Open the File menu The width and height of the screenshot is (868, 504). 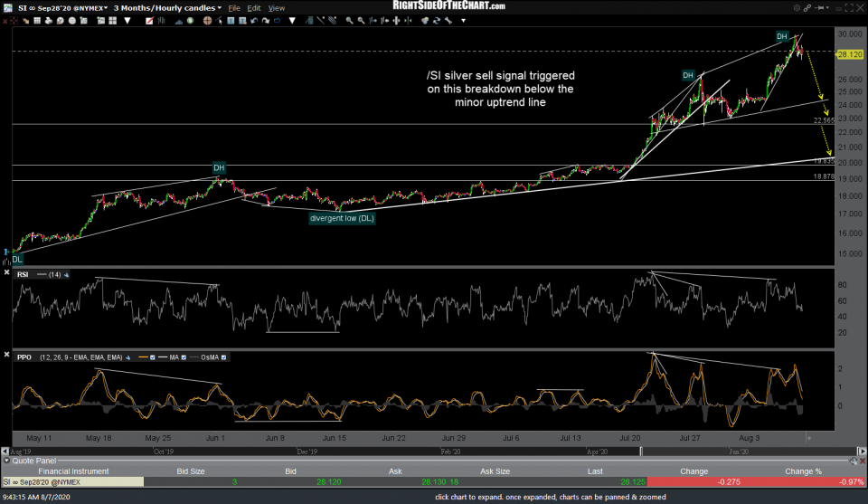pos(235,8)
